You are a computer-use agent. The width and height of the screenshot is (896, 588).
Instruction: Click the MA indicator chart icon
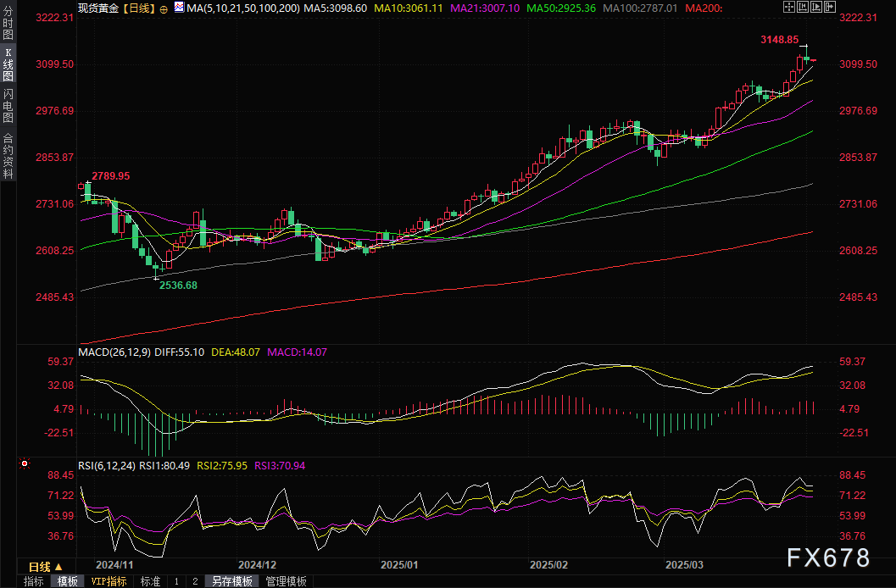[178, 7]
